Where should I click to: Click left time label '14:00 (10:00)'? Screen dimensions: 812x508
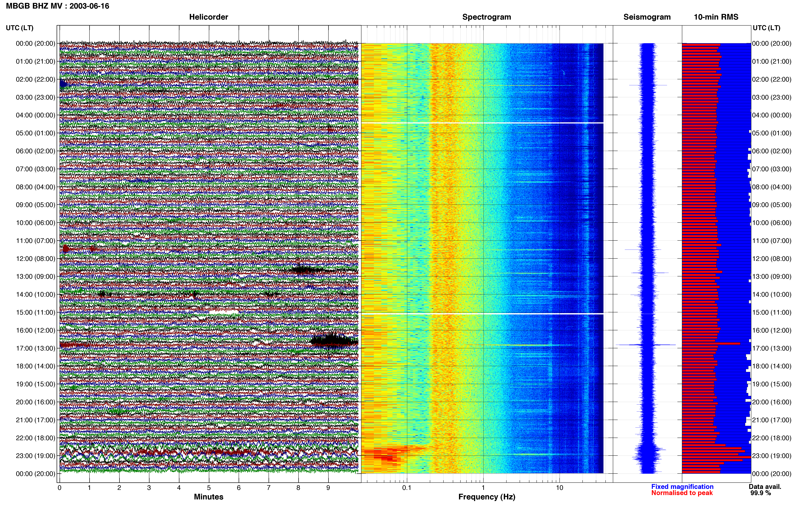36,295
